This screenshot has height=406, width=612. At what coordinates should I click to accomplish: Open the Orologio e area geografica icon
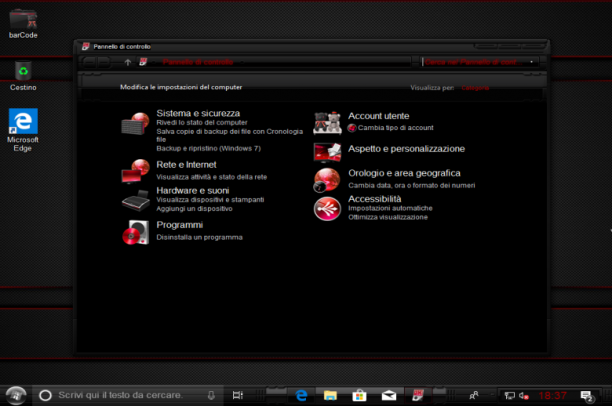coord(327,180)
